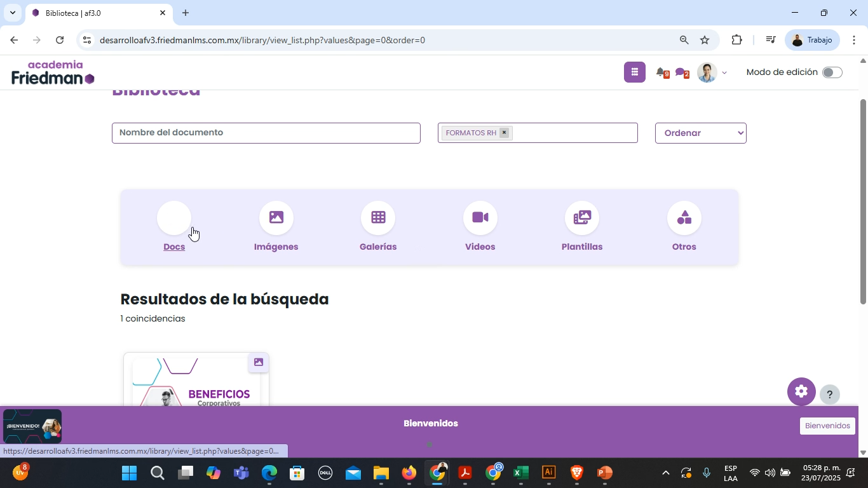Open PowerPoint from the taskbar
Image resolution: width=868 pixels, height=488 pixels.
pyautogui.click(x=604, y=473)
